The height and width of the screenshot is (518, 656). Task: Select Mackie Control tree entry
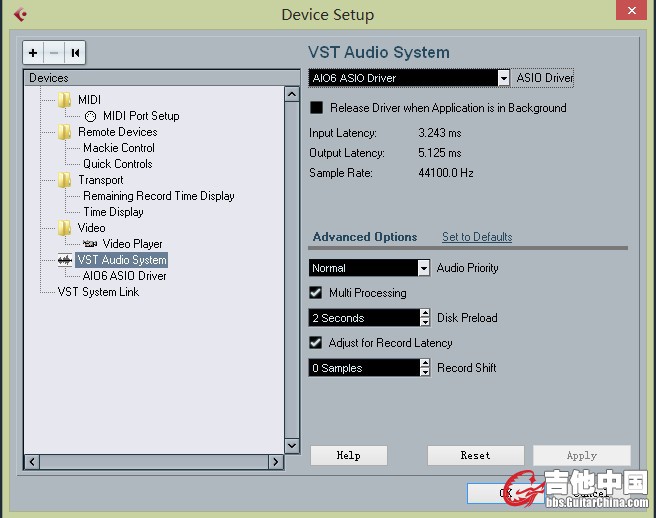[x=119, y=148]
